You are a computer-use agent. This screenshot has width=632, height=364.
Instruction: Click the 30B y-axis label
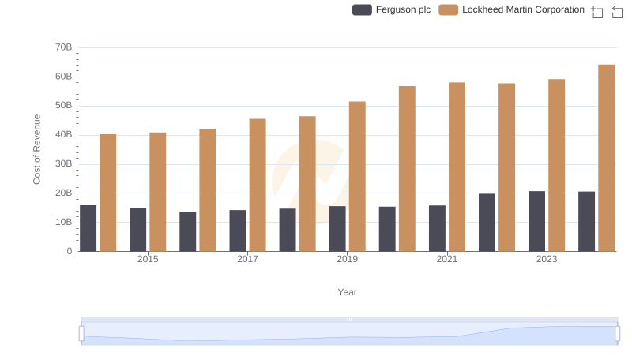[x=64, y=164]
